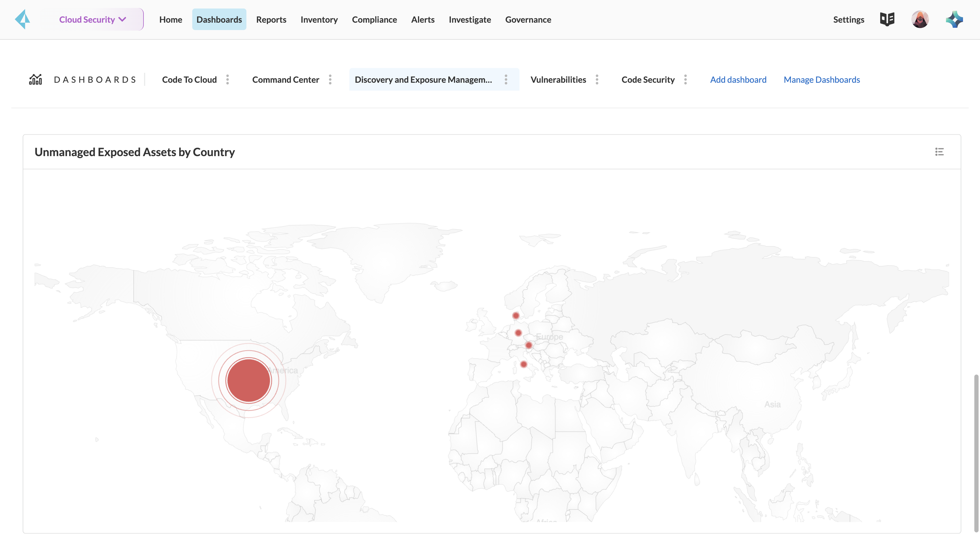Viewport: 980px width, 544px height.
Task: Open Vulnerabilities tab three-dot menu
Action: (597, 79)
